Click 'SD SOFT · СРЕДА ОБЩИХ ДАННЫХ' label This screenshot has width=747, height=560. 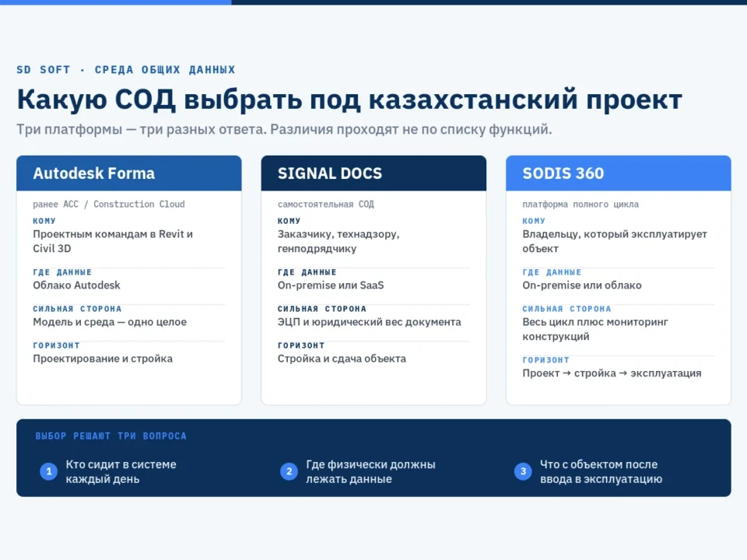[126, 69]
